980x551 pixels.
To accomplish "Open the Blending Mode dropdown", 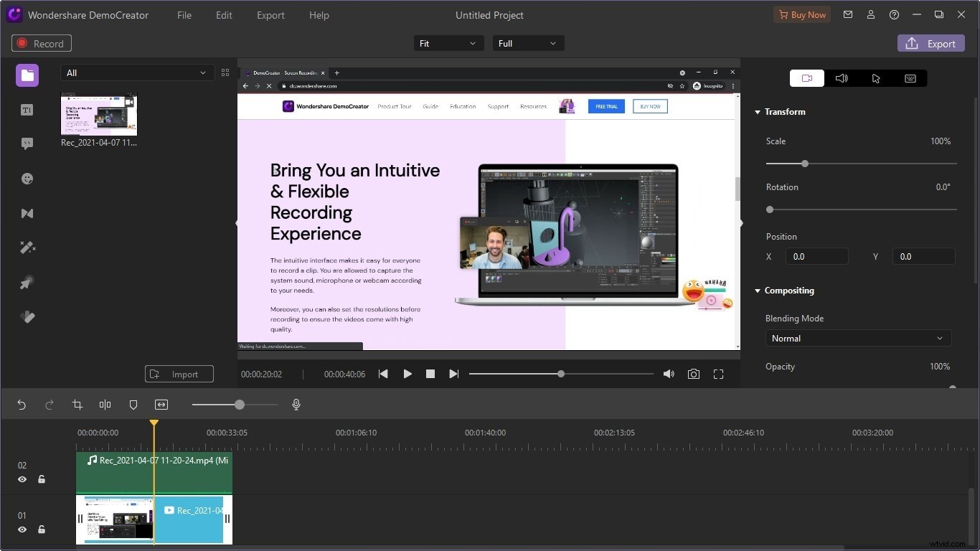I will pyautogui.click(x=857, y=338).
